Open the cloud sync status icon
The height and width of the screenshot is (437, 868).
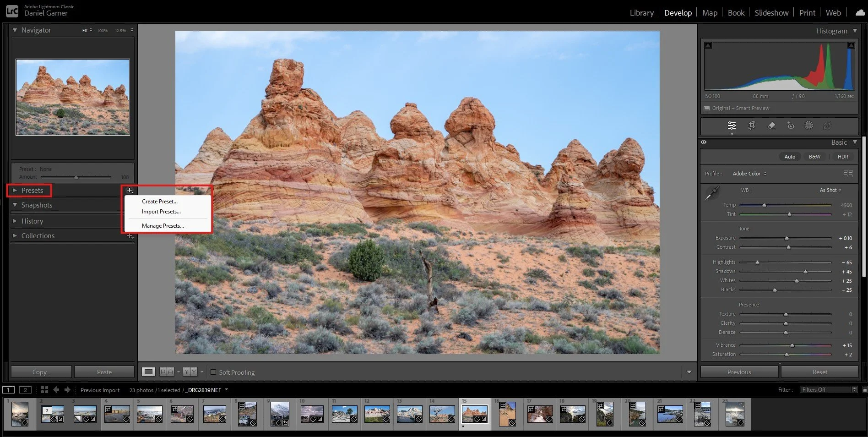(860, 13)
